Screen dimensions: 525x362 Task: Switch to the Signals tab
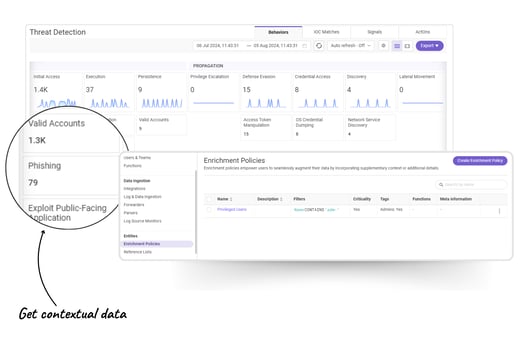(x=374, y=32)
